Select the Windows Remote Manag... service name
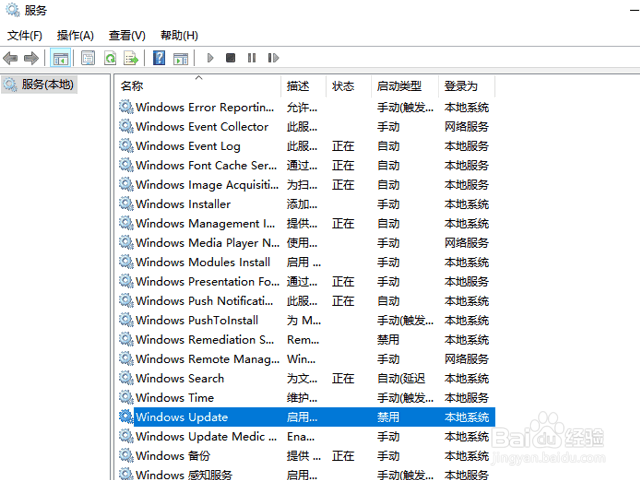Screen dimensions: 640x480 (x=208, y=359)
